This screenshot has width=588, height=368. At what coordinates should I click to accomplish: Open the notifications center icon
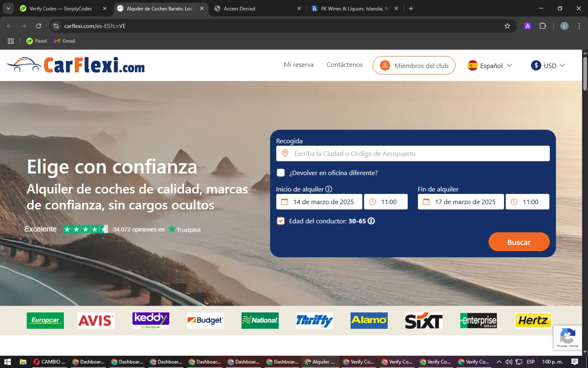coord(575,362)
